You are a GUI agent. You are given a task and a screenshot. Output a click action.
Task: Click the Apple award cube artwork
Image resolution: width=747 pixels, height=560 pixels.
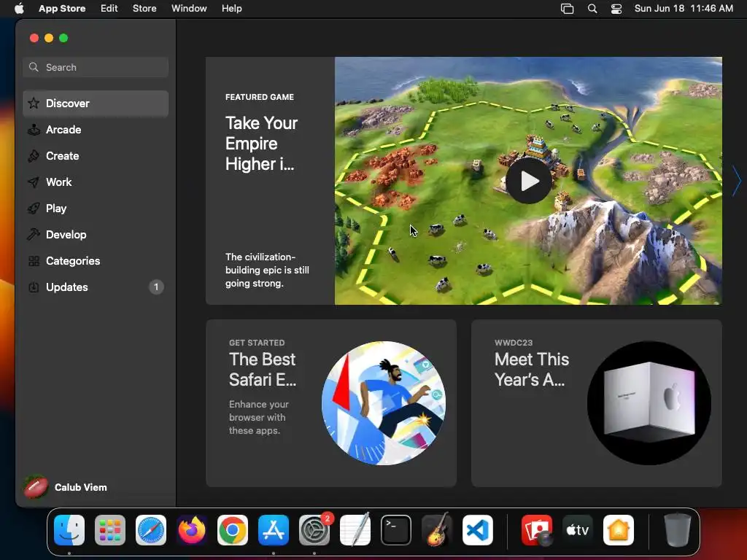649,402
